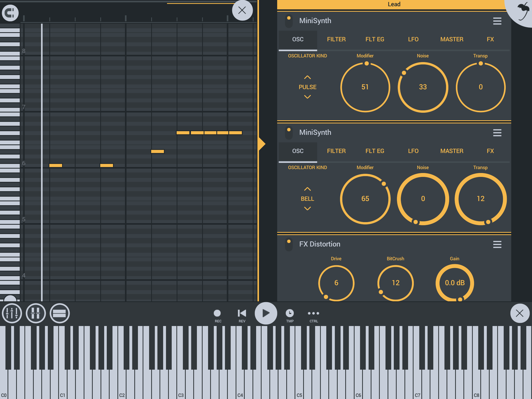Open second MiniSynth hamburger menu
This screenshot has height=399, width=532.
tap(497, 133)
